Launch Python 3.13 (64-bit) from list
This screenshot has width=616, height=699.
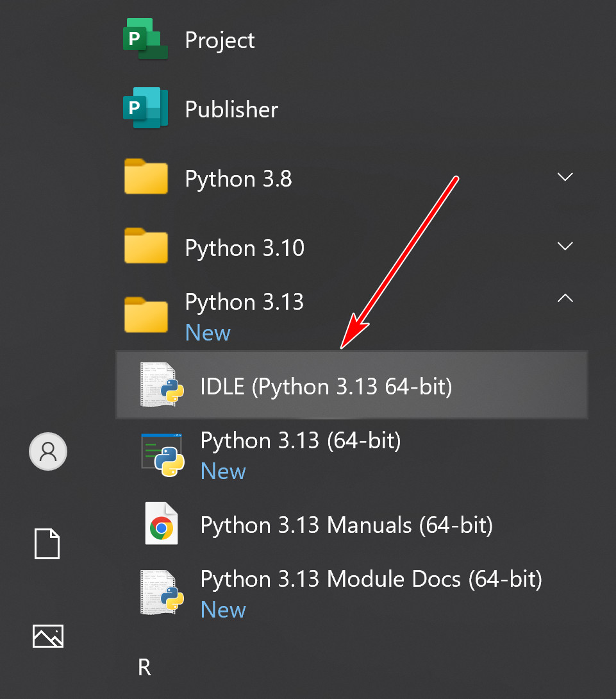301,441
